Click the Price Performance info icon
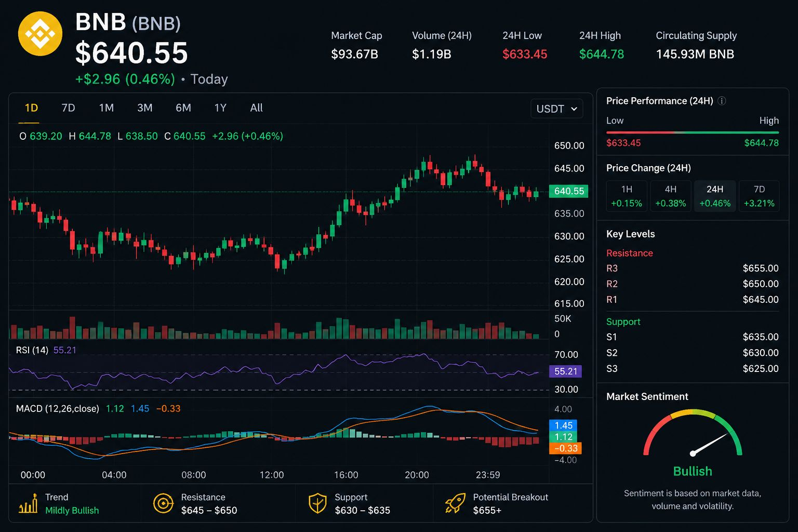This screenshot has width=798, height=532. pyautogui.click(x=722, y=101)
